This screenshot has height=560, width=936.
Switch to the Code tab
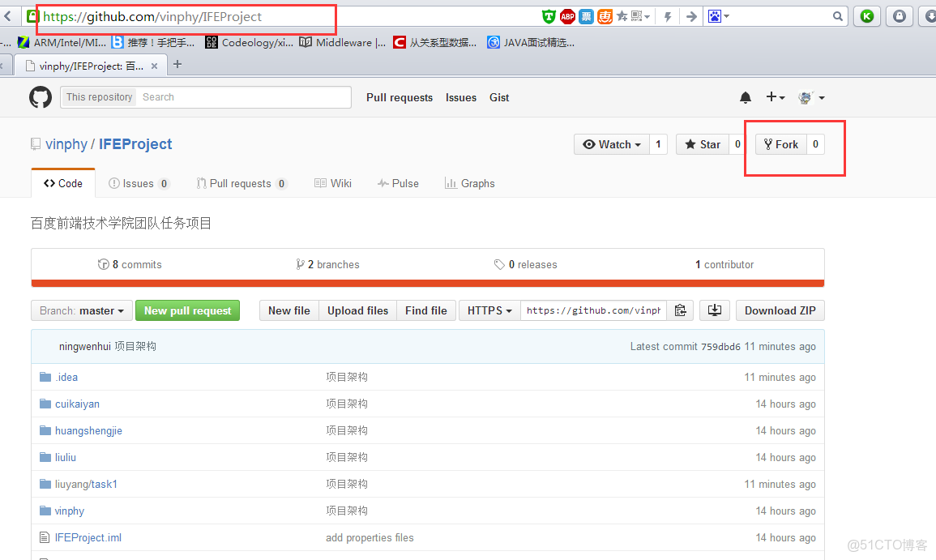click(x=63, y=183)
